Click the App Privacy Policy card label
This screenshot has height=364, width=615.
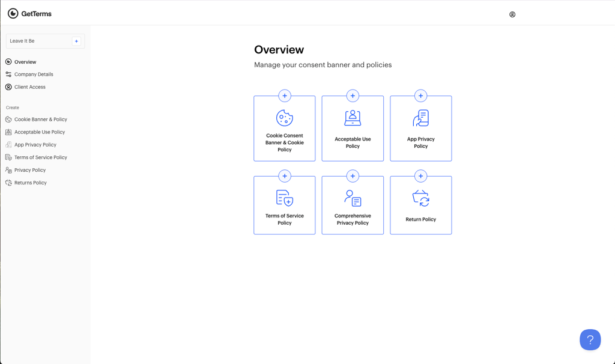click(421, 142)
